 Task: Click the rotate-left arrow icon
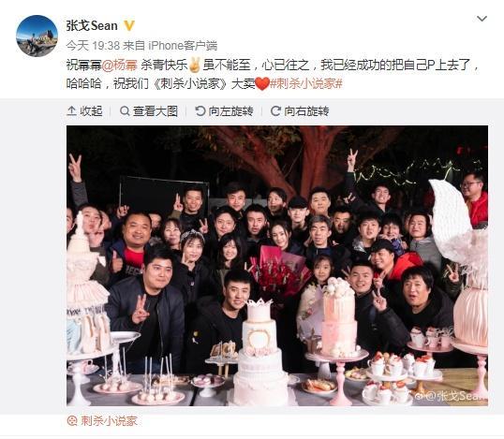click(x=200, y=111)
